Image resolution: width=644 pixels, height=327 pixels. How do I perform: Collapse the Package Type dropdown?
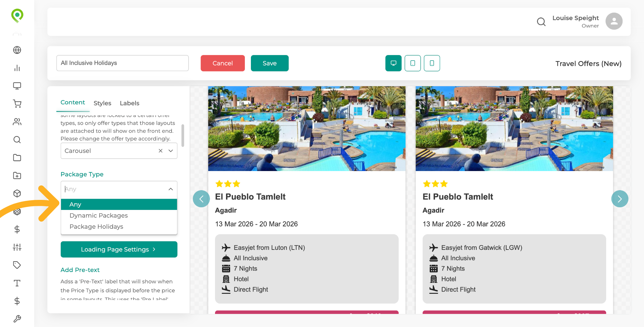[x=170, y=189]
